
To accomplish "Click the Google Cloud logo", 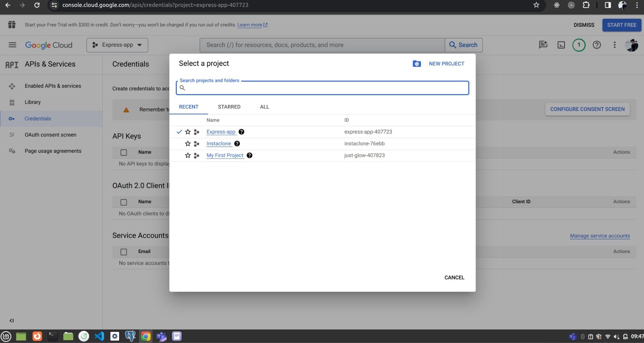I will [x=49, y=45].
